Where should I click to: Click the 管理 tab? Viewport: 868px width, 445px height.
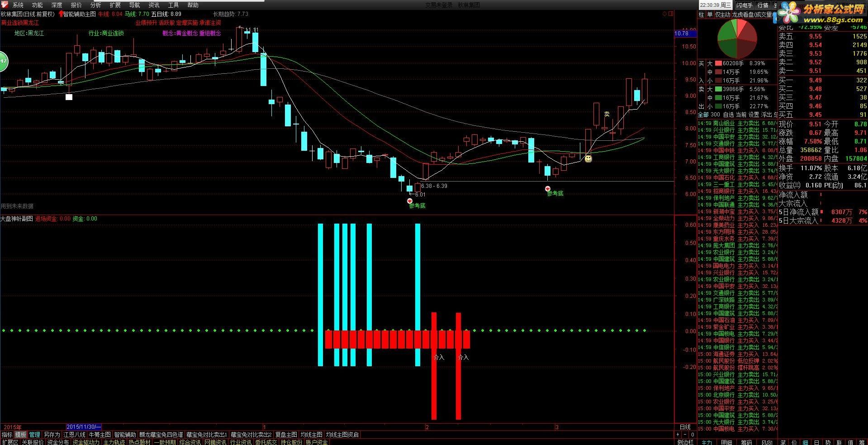pyautogui.click(x=35, y=435)
